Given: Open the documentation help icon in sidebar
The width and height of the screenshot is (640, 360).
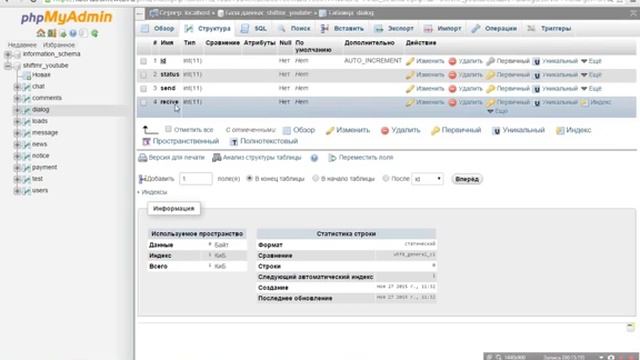Looking at the screenshot, I should [73, 33].
